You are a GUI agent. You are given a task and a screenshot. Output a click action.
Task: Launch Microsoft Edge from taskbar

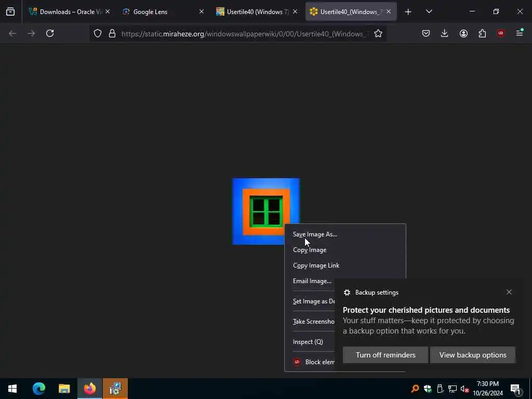pos(38,389)
